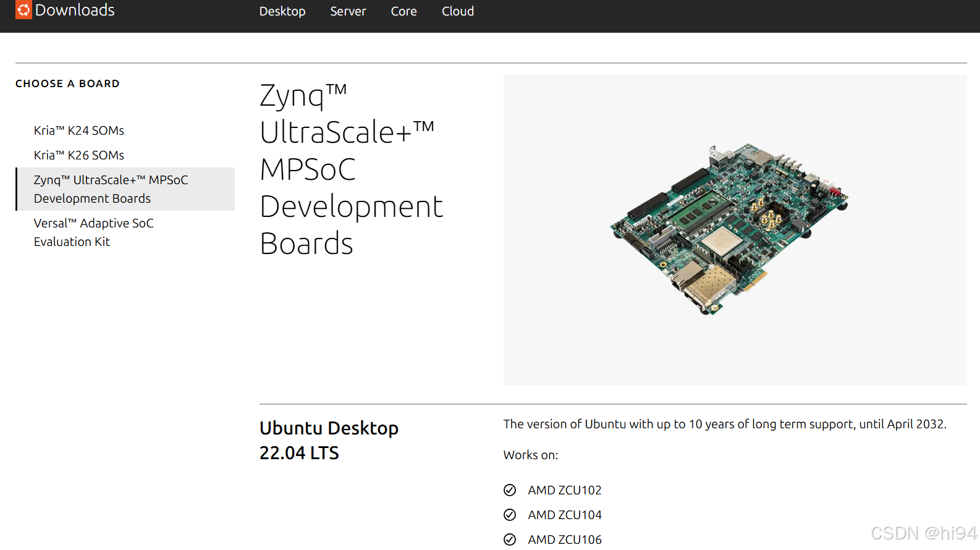Open the Server menu item

point(348,11)
